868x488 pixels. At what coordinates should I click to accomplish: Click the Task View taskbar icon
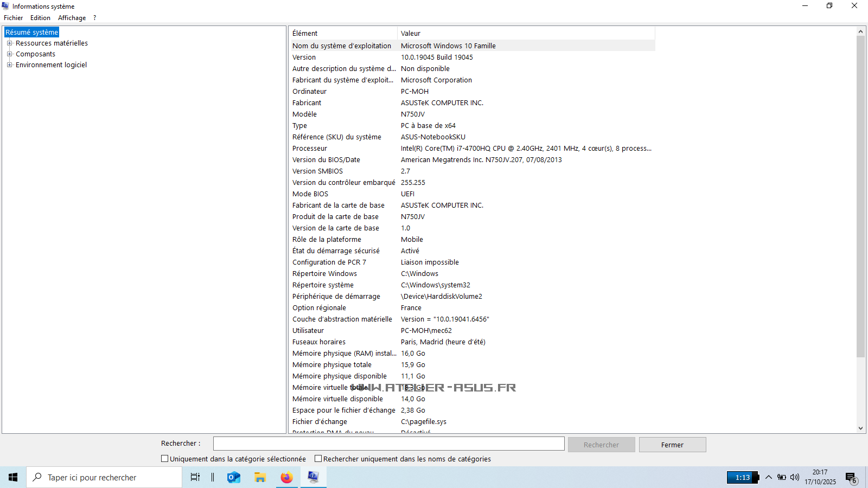coord(195,477)
